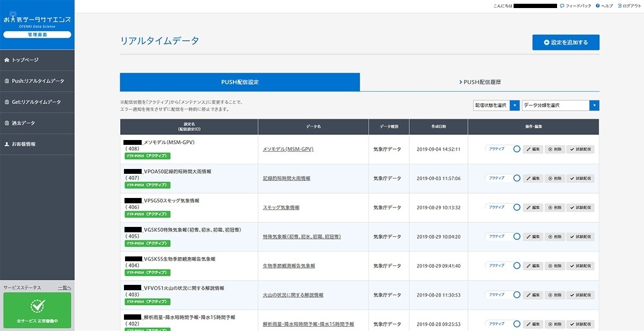Viewport: 644px width, 331px height.
Task: Click the 設定を追加する button
Action: coord(566,42)
